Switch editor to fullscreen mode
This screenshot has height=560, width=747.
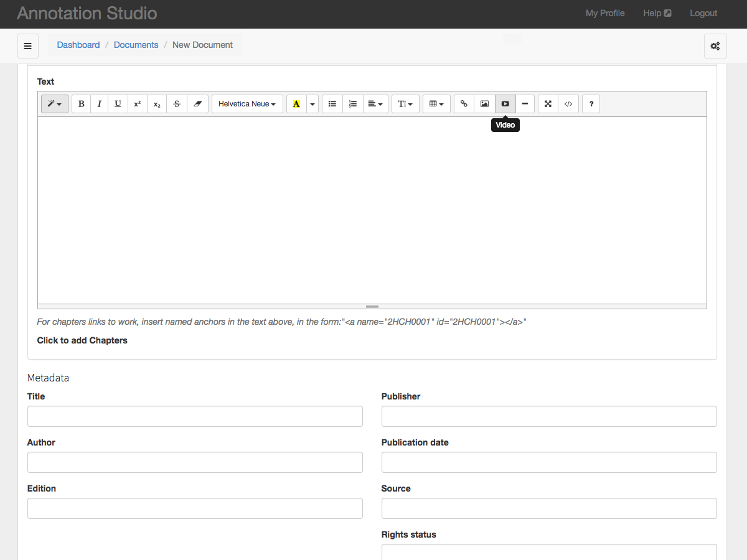548,104
